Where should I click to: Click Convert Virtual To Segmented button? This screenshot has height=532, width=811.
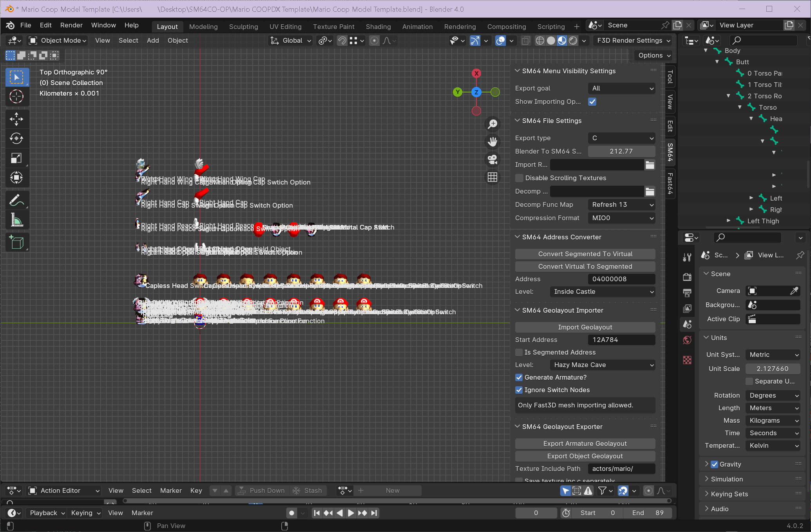(585, 267)
